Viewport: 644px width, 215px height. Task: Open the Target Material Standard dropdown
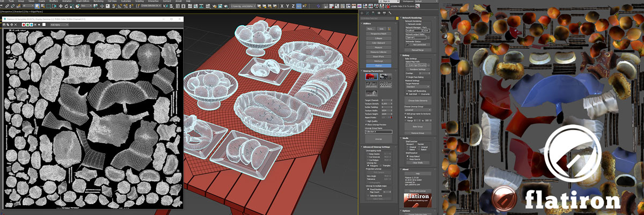[418, 87]
